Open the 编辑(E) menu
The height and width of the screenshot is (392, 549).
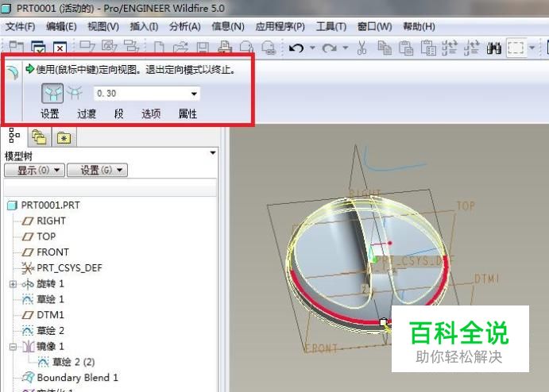[x=61, y=26]
